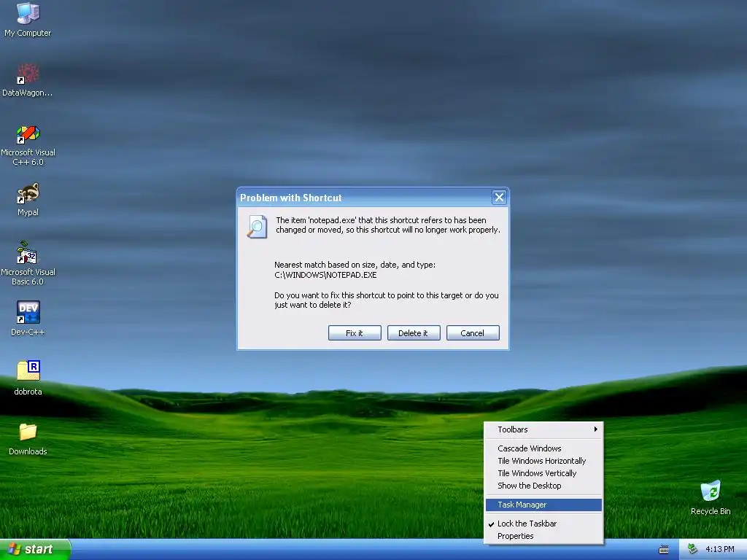The height and width of the screenshot is (560, 747).
Task: Click the 4:13 PM tray clock
Action: tap(720, 550)
